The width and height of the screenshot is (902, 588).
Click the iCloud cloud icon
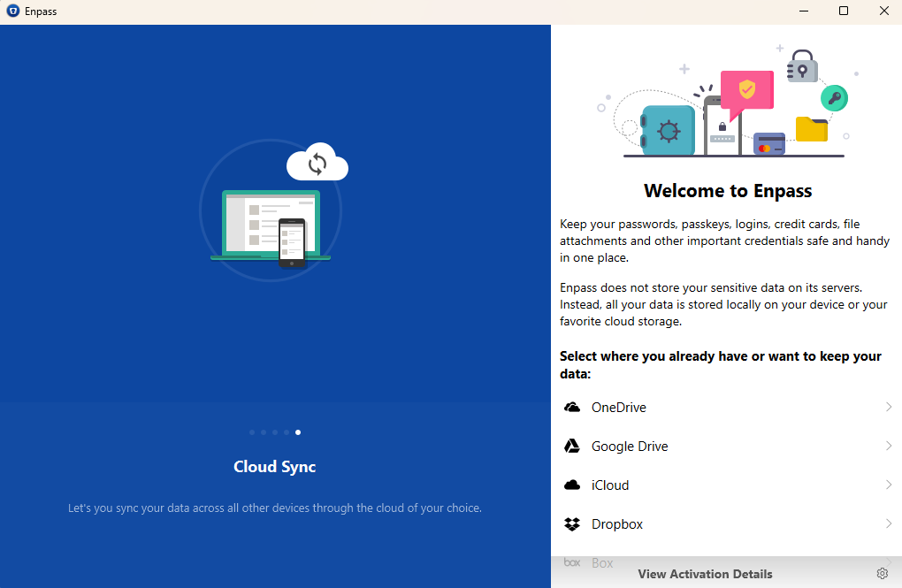click(x=572, y=485)
